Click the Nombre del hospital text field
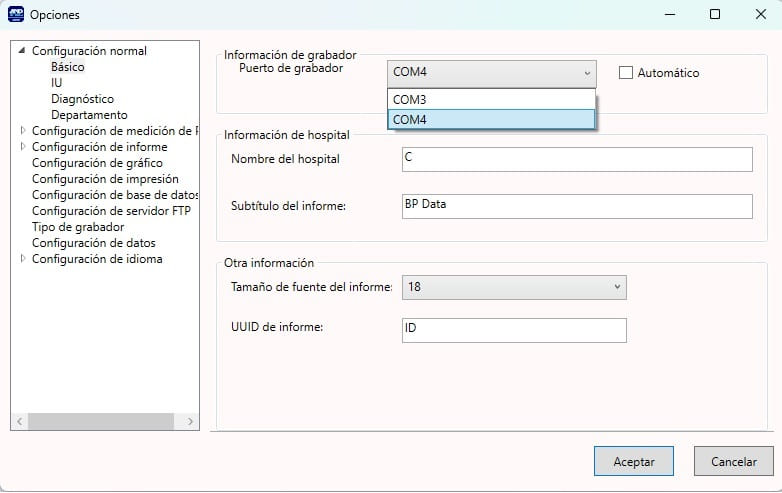782x493 pixels. click(575, 160)
